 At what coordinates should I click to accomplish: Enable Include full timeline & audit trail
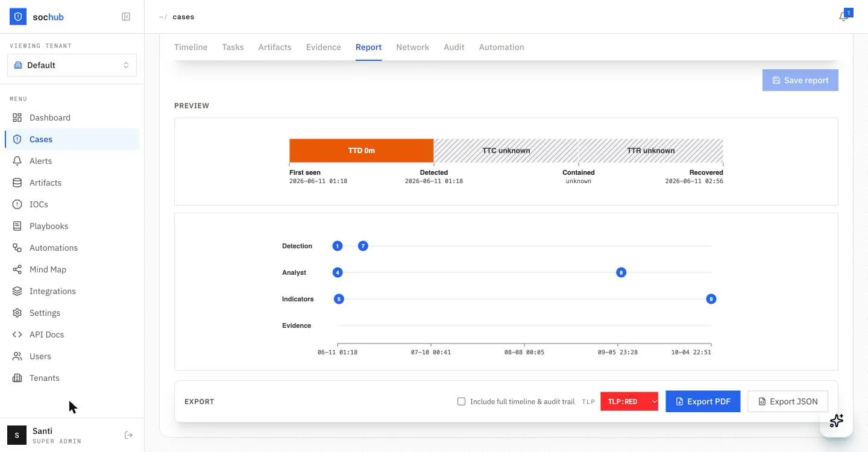pyautogui.click(x=462, y=401)
